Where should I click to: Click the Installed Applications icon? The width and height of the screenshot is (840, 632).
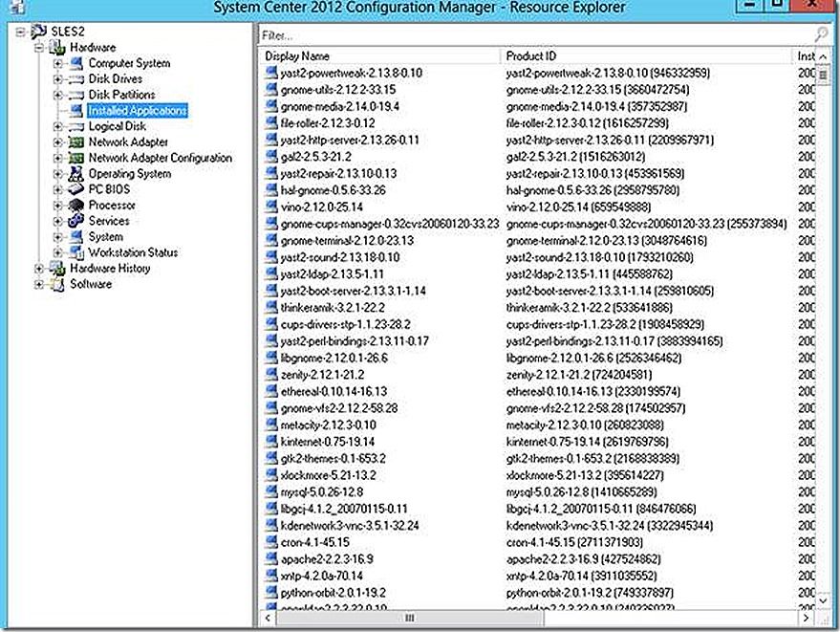tap(76, 110)
